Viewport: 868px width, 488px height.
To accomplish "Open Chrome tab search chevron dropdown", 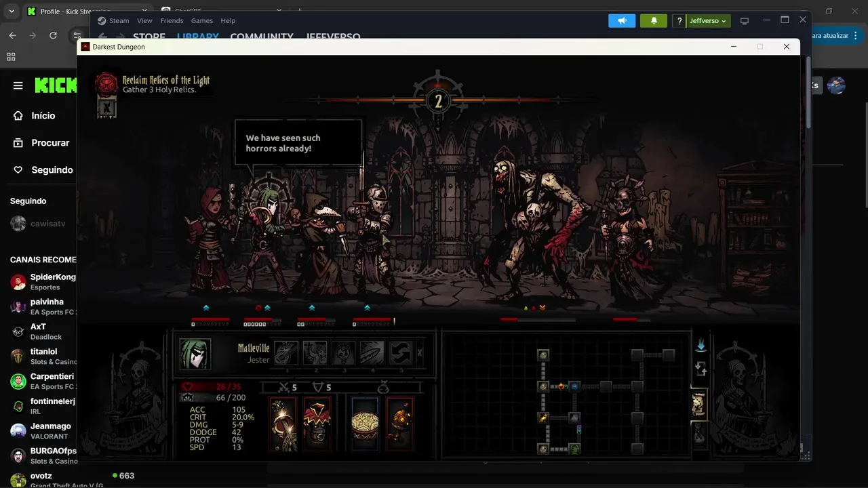I will (12, 12).
